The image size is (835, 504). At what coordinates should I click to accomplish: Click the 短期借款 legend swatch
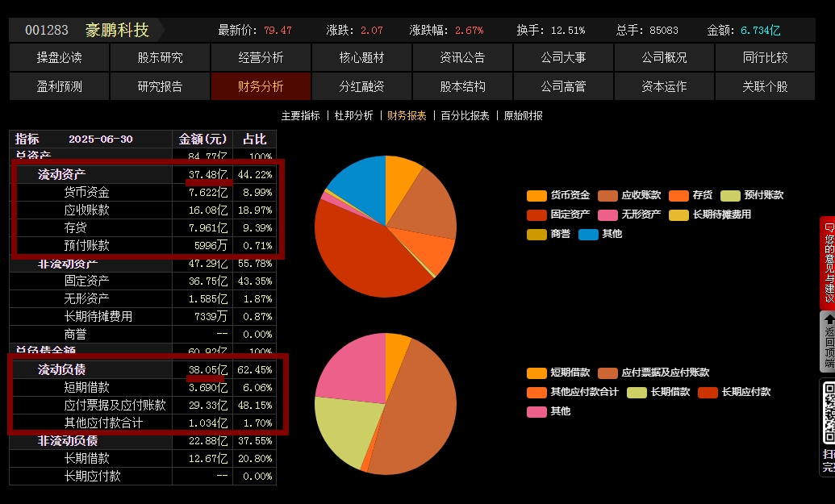point(536,373)
